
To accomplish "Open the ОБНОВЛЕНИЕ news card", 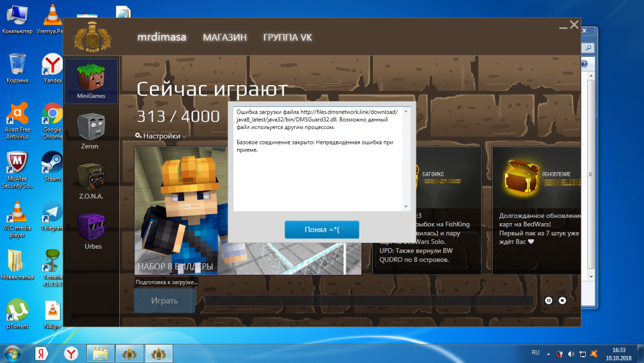I will tap(536, 210).
